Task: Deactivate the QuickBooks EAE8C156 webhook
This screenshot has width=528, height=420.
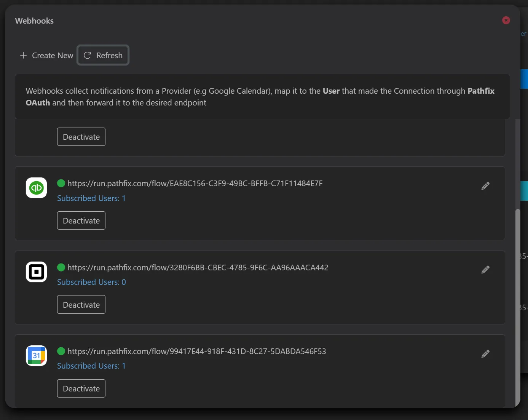Action: coord(81,221)
